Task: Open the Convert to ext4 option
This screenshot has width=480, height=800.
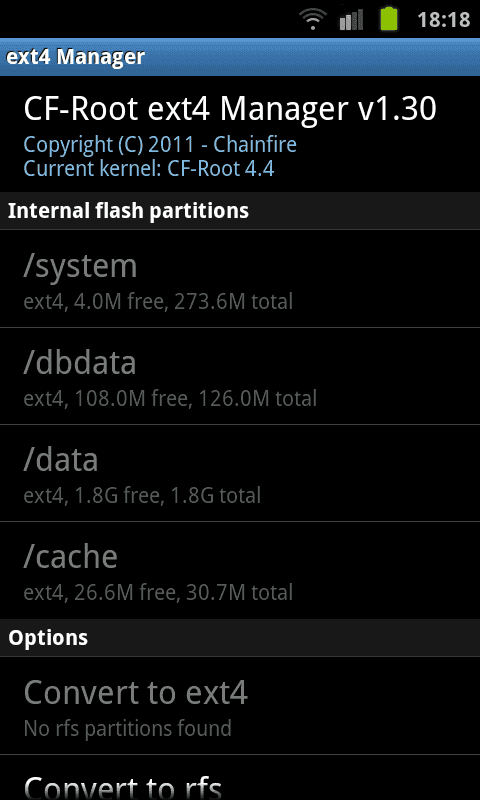Action: [x=240, y=706]
